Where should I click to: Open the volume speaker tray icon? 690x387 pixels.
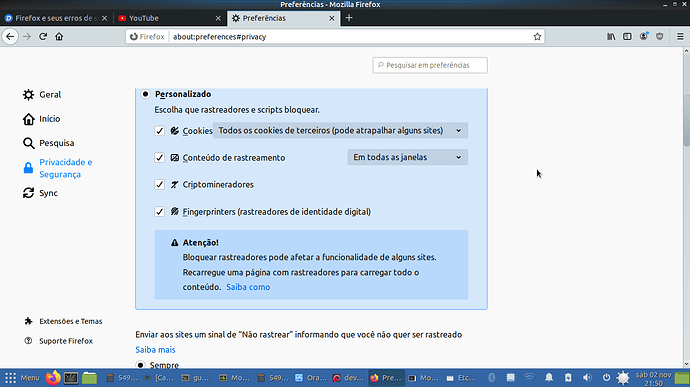pos(587,378)
